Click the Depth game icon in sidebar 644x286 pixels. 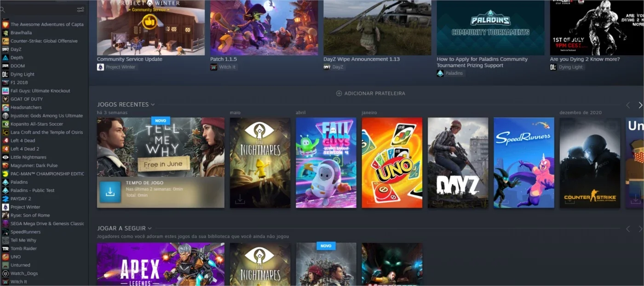coord(6,58)
